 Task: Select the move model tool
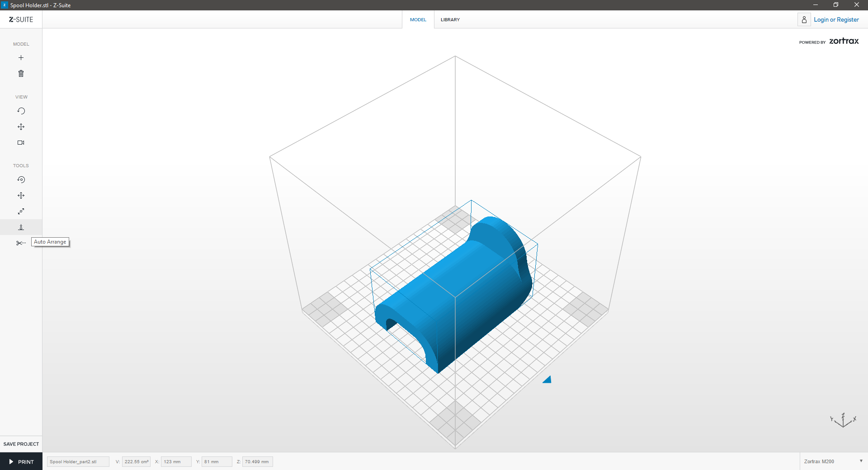[21, 196]
